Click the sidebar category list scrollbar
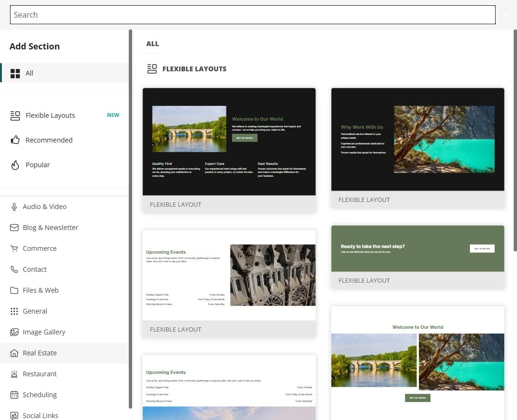The width and height of the screenshot is (517, 420). point(130,219)
